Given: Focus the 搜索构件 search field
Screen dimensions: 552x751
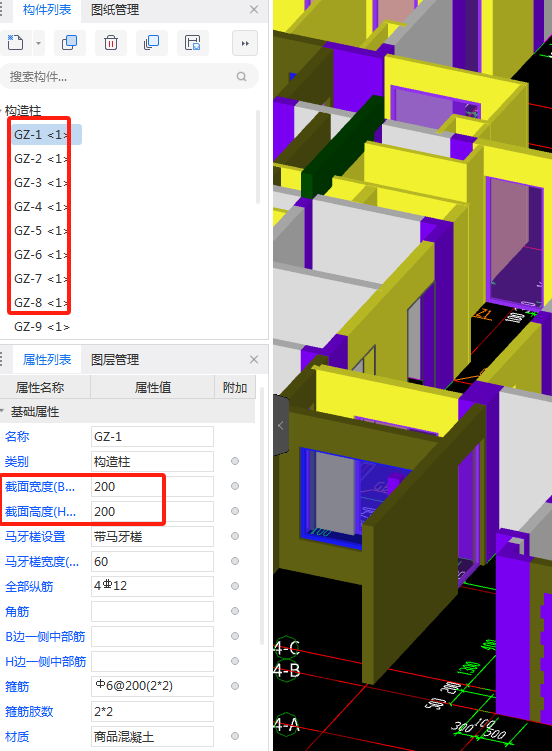Looking at the screenshot, I should [x=129, y=77].
